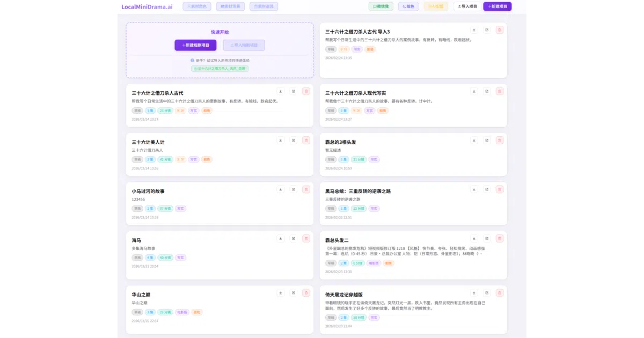Delete the 黑马总统：三重反转的逆袭之路 project
The height and width of the screenshot is (338, 644).
500,189
